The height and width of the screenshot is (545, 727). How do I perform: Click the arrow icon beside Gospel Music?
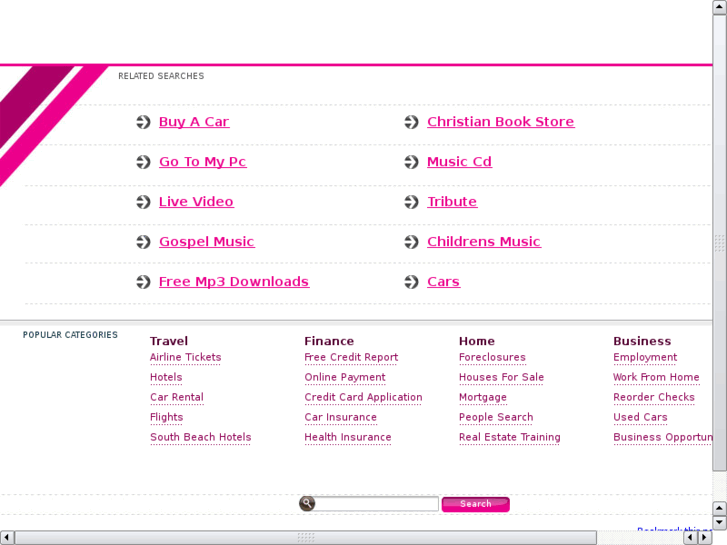[x=143, y=242]
